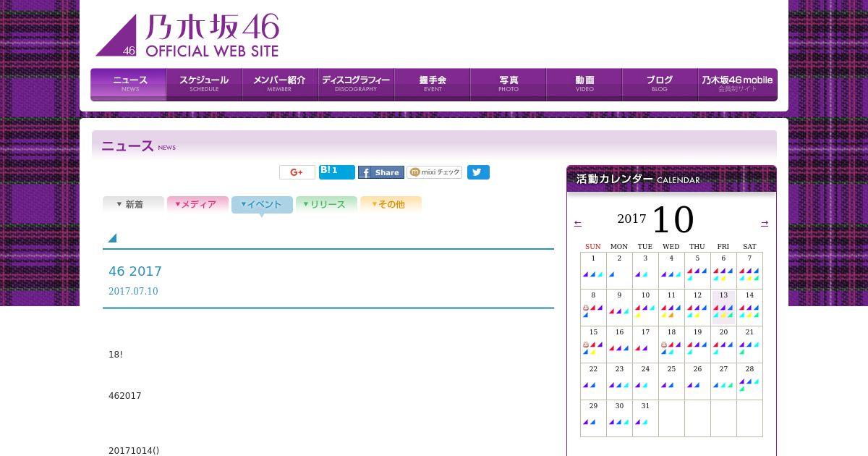Select October 10 in the calendar

pos(645,307)
